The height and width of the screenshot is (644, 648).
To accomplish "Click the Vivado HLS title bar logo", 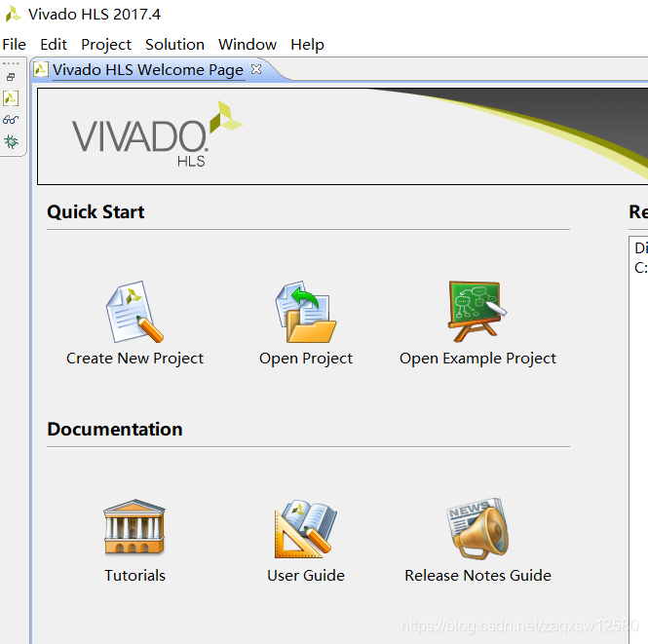I will tap(13, 14).
